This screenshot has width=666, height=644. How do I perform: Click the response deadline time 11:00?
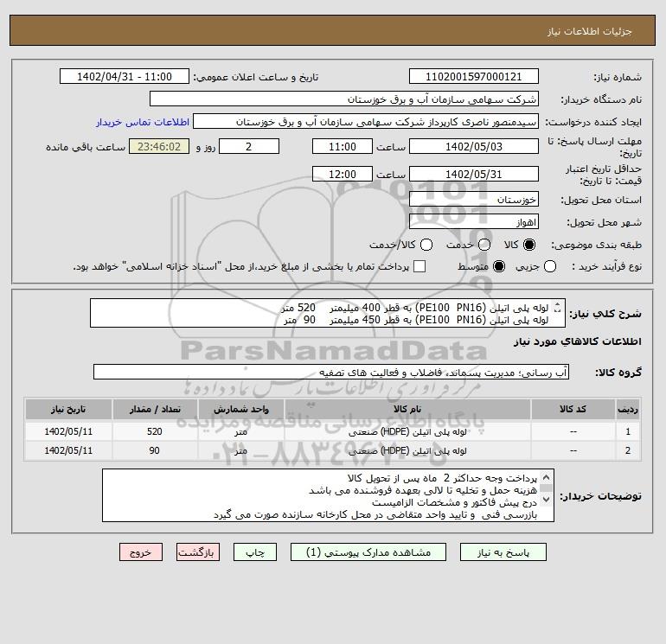pyautogui.click(x=343, y=147)
